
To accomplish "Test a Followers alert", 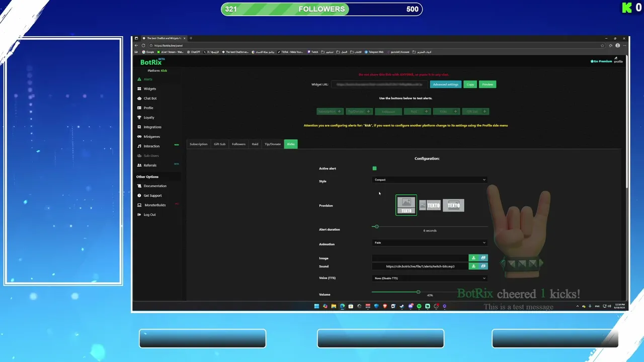I will tap(388, 112).
